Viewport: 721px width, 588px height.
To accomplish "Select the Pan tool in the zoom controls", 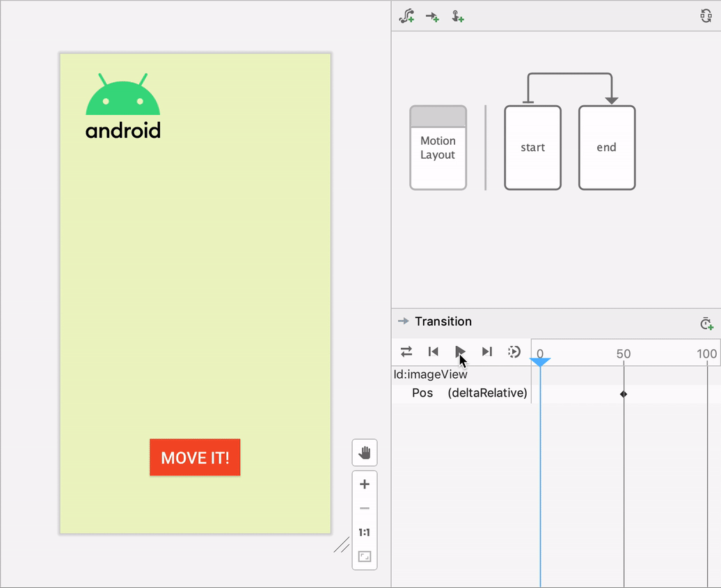I will (x=365, y=452).
